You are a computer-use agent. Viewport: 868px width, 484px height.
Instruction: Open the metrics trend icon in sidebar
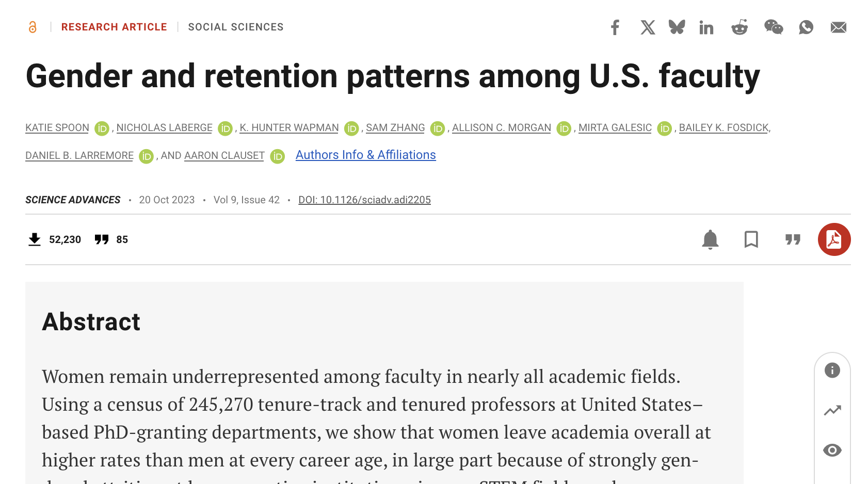click(832, 410)
